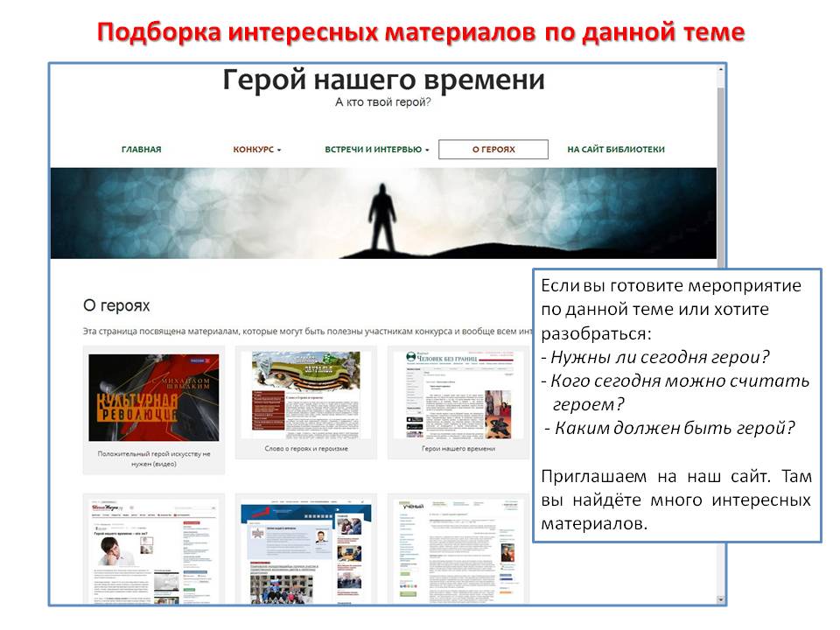Click the caption Положительный герой искусству не нужен
The height and width of the screenshot is (630, 840).
pos(154,458)
